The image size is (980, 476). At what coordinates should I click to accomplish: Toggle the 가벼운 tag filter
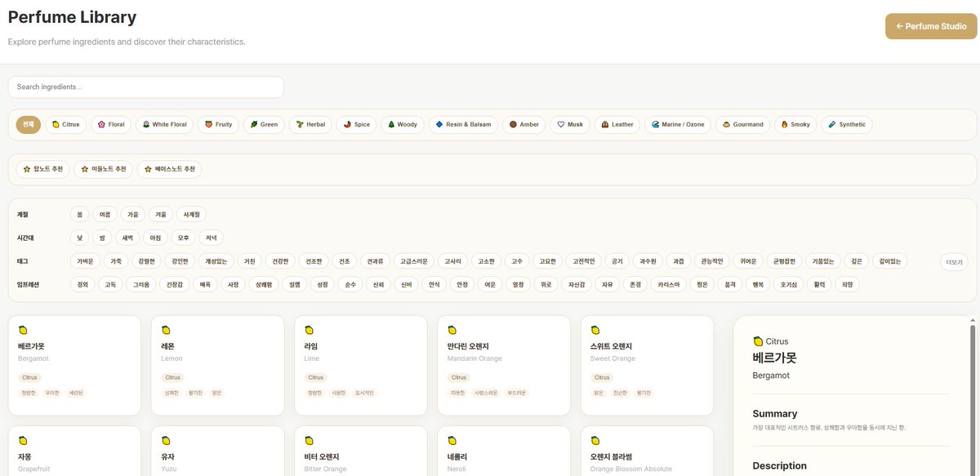(x=86, y=261)
